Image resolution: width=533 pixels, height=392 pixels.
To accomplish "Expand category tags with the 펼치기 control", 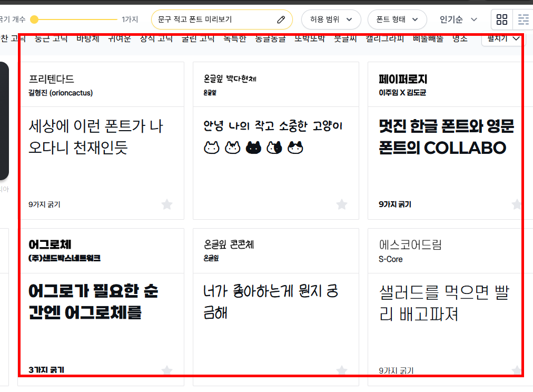I will click(502, 38).
